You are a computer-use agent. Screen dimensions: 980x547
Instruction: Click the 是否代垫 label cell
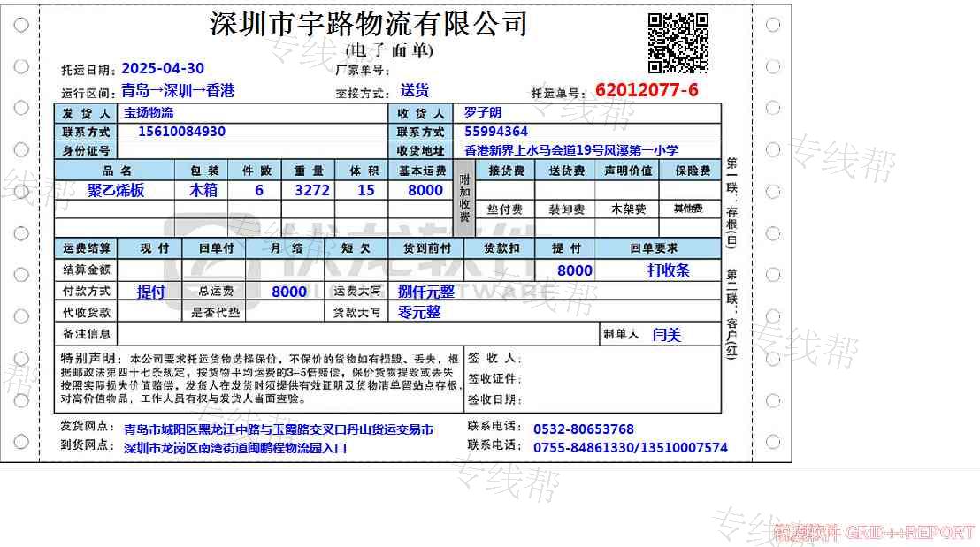(x=215, y=313)
